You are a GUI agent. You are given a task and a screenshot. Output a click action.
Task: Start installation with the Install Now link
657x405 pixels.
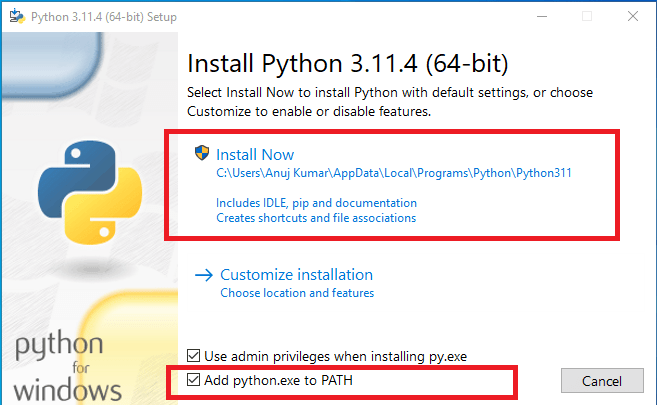pyautogui.click(x=255, y=155)
